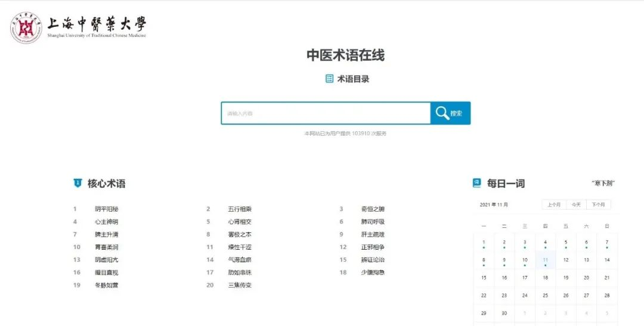Image resolution: width=644 pixels, height=326 pixels.
Task: Select November 30 in the calendar
Action: [x=504, y=313]
